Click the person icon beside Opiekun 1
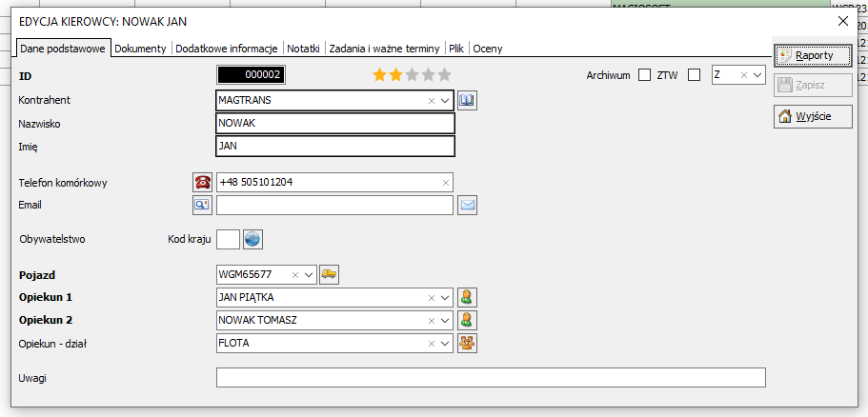Screen dimensions: 868x417 [x=467, y=297]
